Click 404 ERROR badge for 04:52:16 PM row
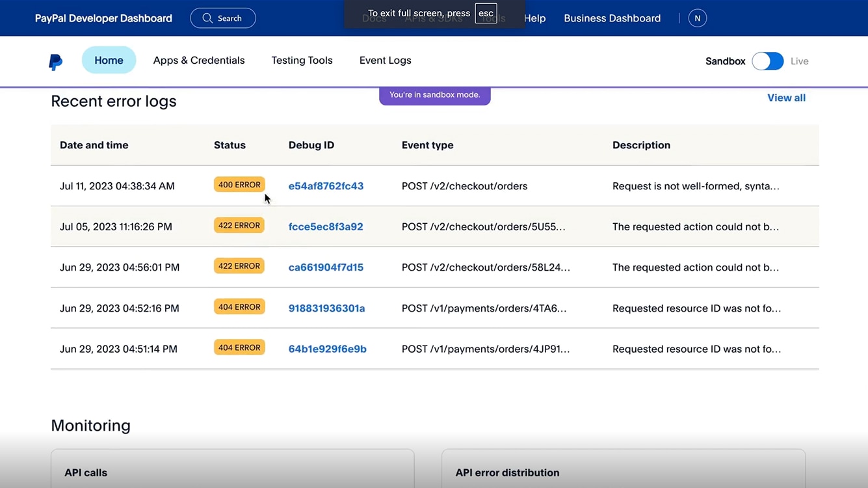868x488 pixels. (x=239, y=307)
